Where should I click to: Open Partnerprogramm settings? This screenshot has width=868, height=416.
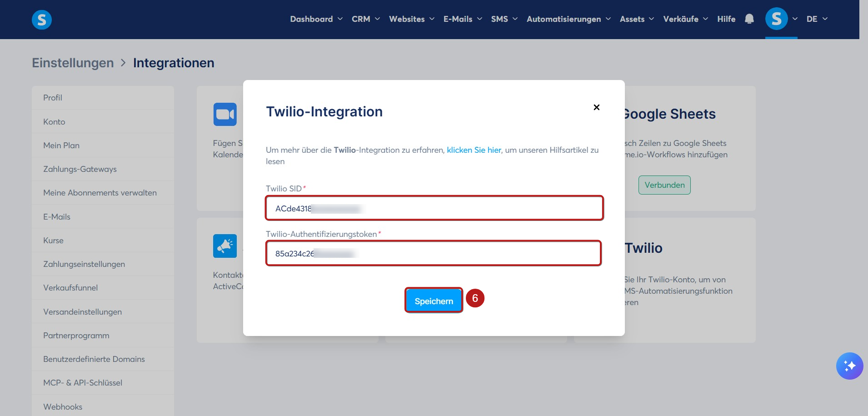pos(103,336)
